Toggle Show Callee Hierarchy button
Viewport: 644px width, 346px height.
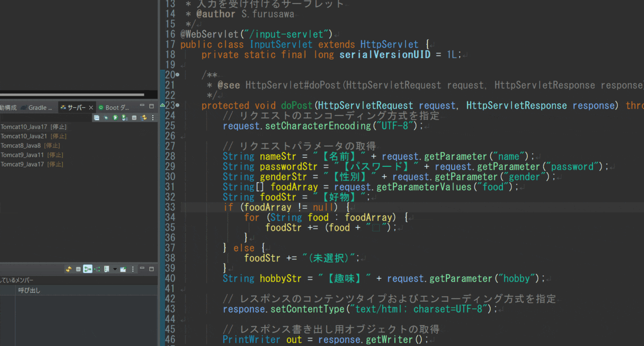(x=97, y=269)
